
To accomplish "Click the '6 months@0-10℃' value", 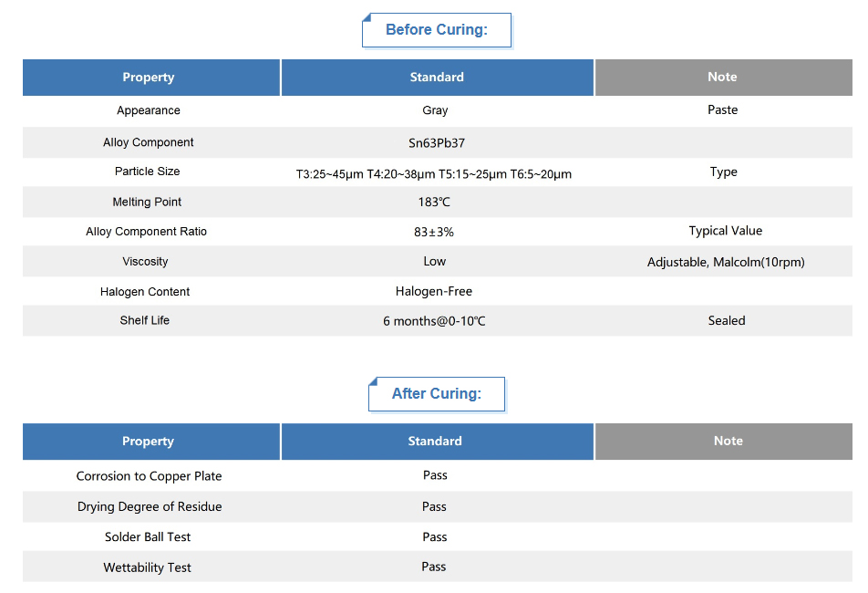I will (434, 321).
